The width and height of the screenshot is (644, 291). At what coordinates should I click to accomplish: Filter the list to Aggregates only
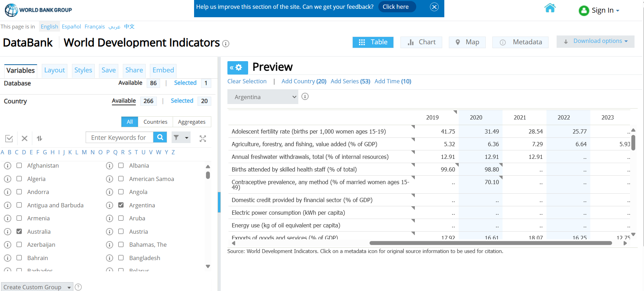pos(192,122)
